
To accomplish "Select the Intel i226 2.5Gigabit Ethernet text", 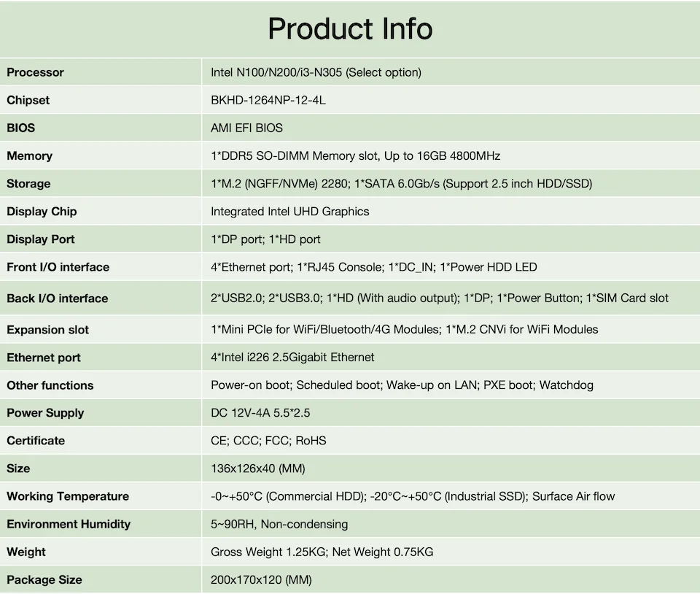I will pos(292,357).
